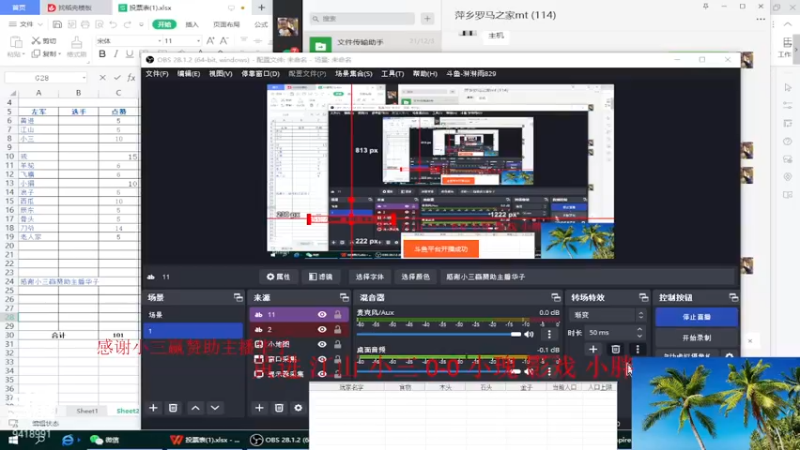The image size is (800, 450).
Task: Toggle the lock on source 11
Action: click(338, 315)
